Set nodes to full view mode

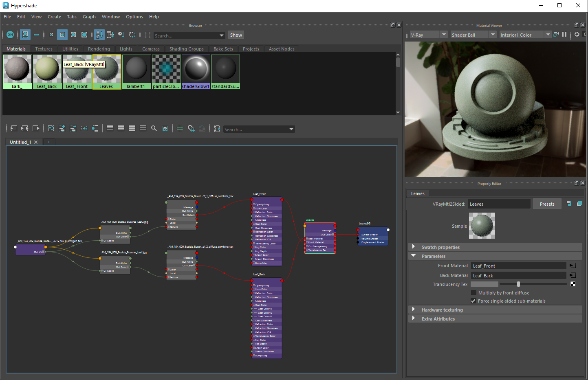tap(132, 128)
